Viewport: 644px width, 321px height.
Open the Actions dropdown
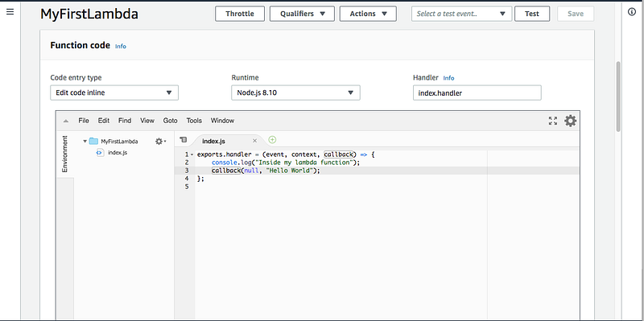click(368, 14)
